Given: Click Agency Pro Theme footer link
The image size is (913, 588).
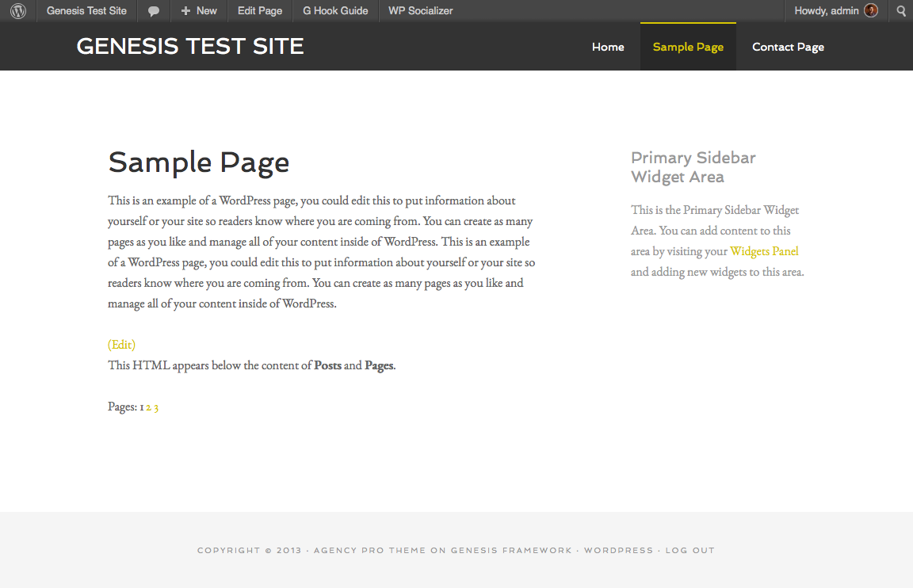Looking at the screenshot, I should tap(370, 550).
